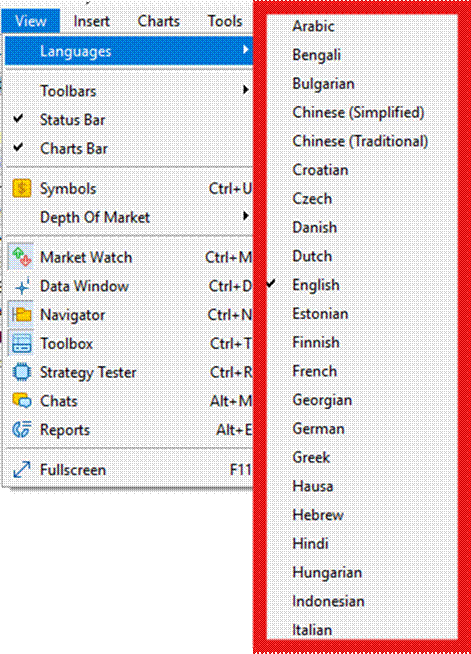
Task: Expand the Languages submenu arrow
Action: [x=246, y=50]
